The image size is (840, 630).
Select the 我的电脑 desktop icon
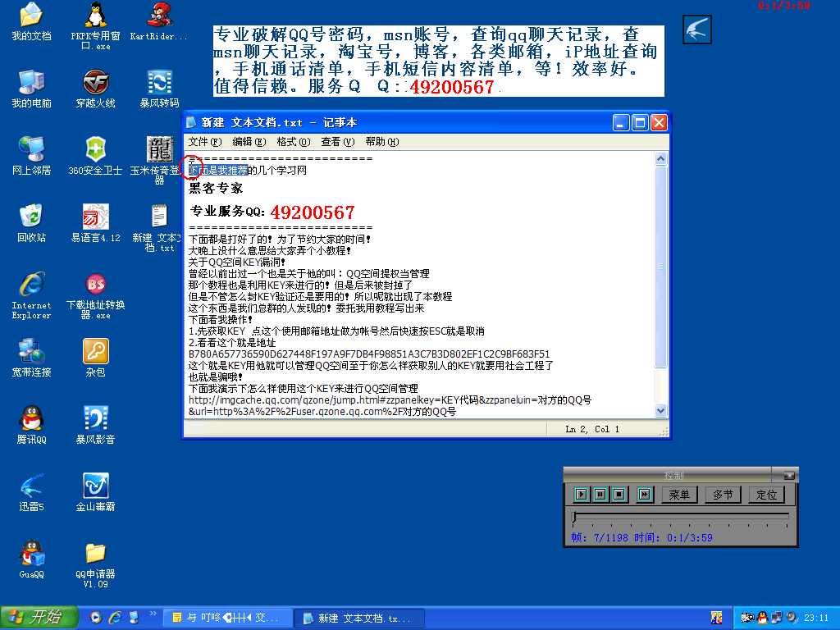(x=31, y=89)
